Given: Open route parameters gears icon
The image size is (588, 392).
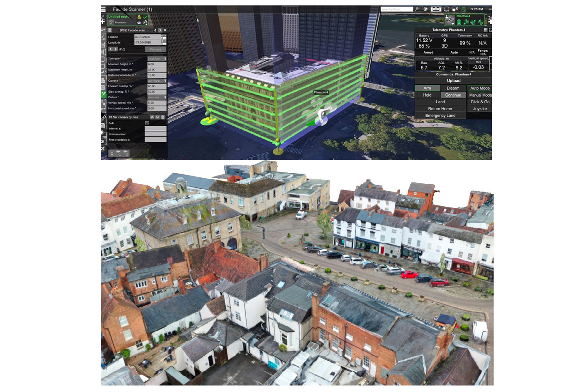Looking at the screenshot, I should point(145,23).
